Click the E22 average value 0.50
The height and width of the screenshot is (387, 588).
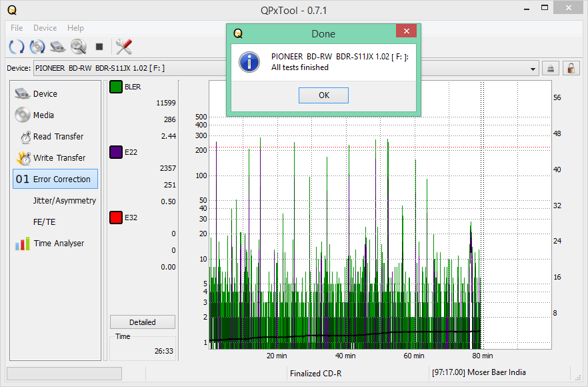pyautogui.click(x=169, y=202)
